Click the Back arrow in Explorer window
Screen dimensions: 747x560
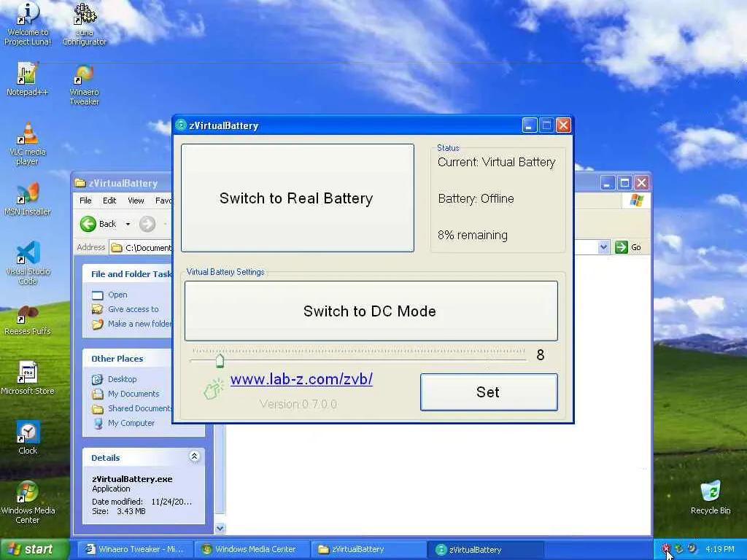point(88,224)
